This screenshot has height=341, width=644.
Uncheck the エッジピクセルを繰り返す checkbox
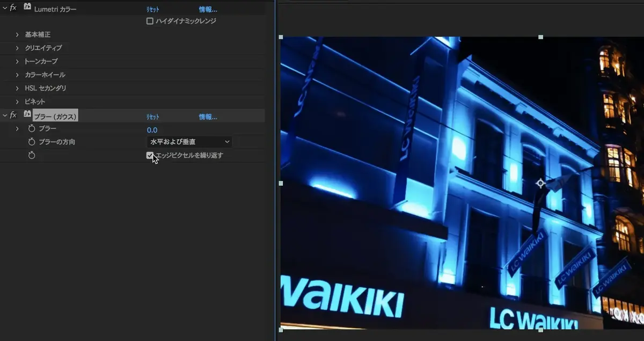tap(150, 155)
